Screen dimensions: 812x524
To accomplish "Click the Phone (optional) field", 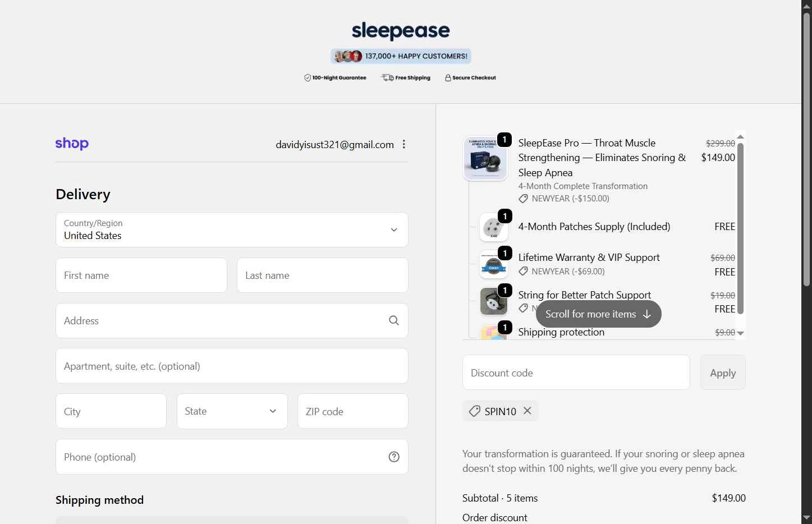I will pyautogui.click(x=232, y=457).
